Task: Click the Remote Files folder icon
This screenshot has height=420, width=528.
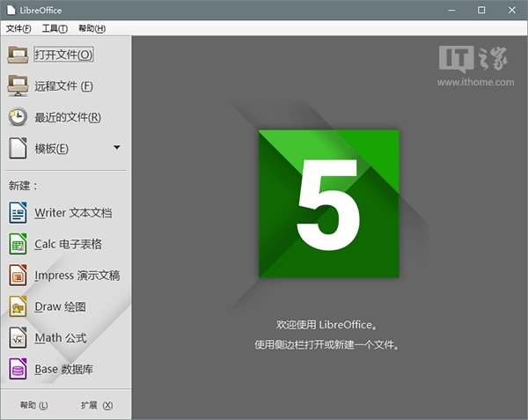Action: [x=18, y=86]
